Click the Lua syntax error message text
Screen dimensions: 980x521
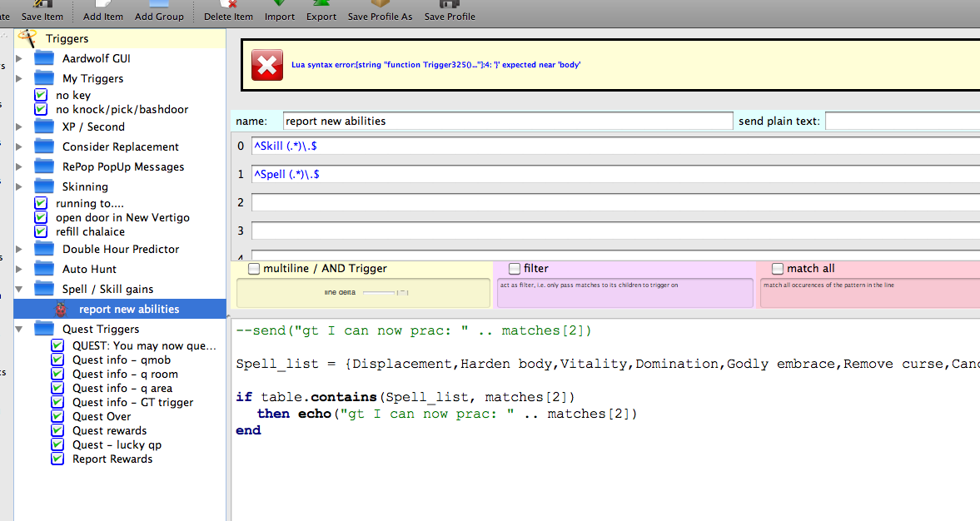(435, 65)
